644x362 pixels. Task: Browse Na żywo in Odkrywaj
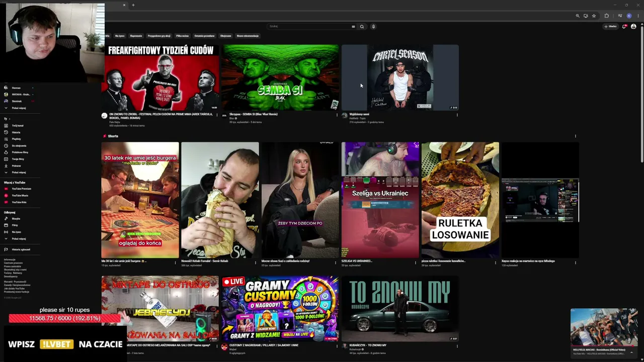click(16, 232)
